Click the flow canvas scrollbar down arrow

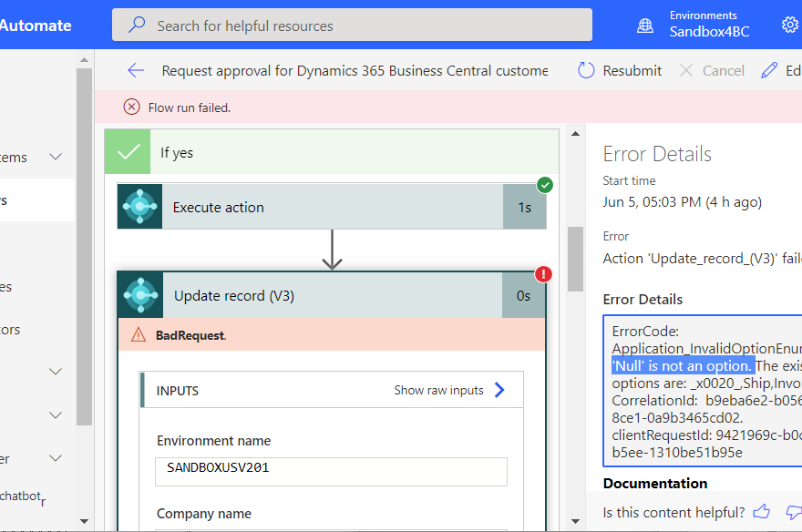click(575, 521)
